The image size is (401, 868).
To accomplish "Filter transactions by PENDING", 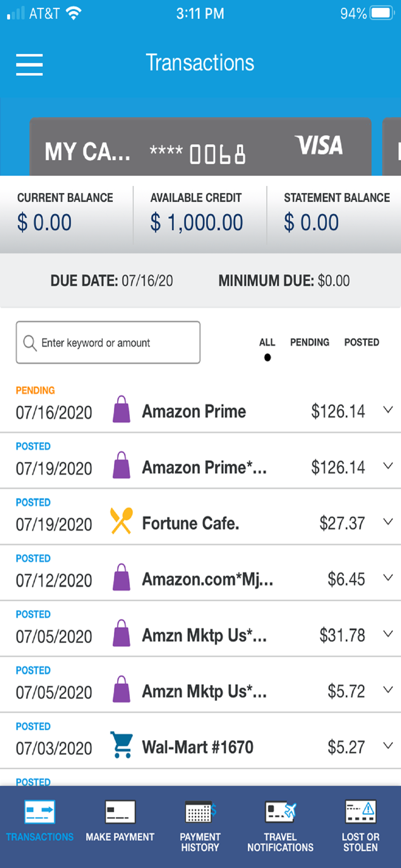I will click(x=309, y=343).
